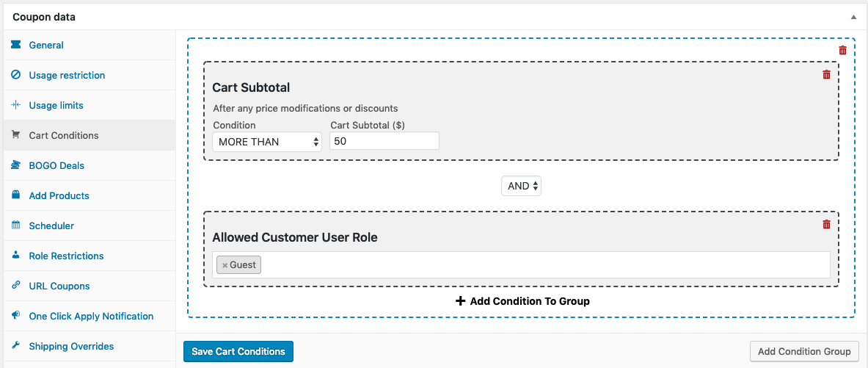
Task: Open the AND logic operator dropdown
Action: click(x=521, y=187)
